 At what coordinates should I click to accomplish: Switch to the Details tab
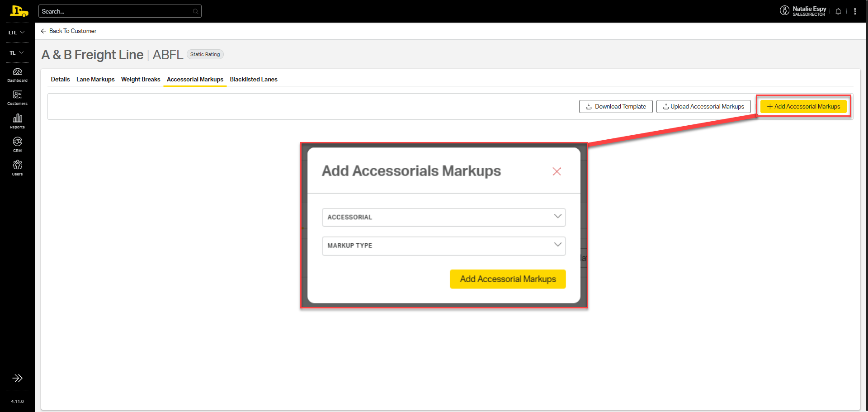click(x=60, y=79)
